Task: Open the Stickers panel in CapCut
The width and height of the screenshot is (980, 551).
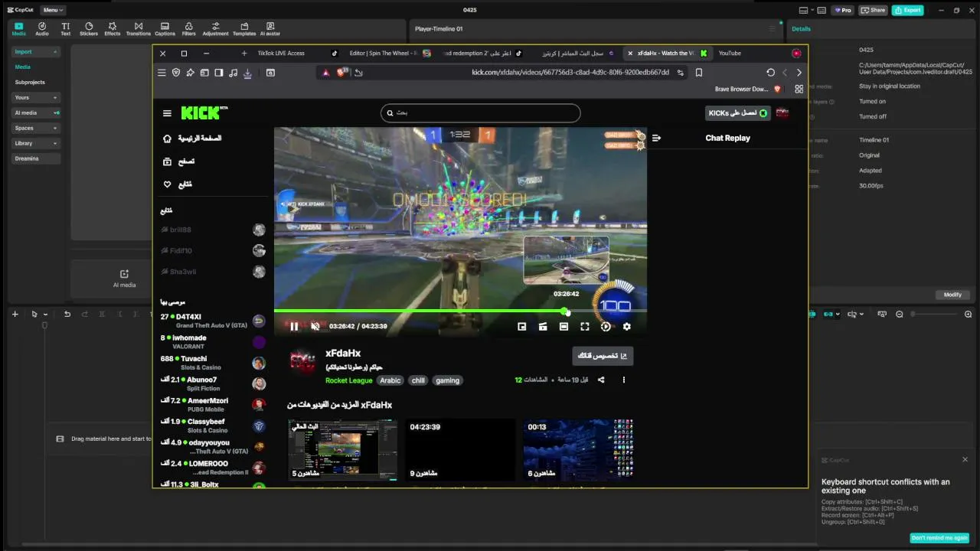Action: coord(89,29)
